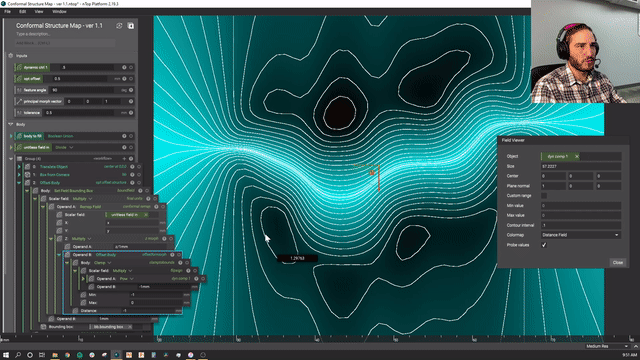Viewport: 640px width, 360px height.
Task: Click the refresh icon beside notebook title
Action: click(x=119, y=26)
